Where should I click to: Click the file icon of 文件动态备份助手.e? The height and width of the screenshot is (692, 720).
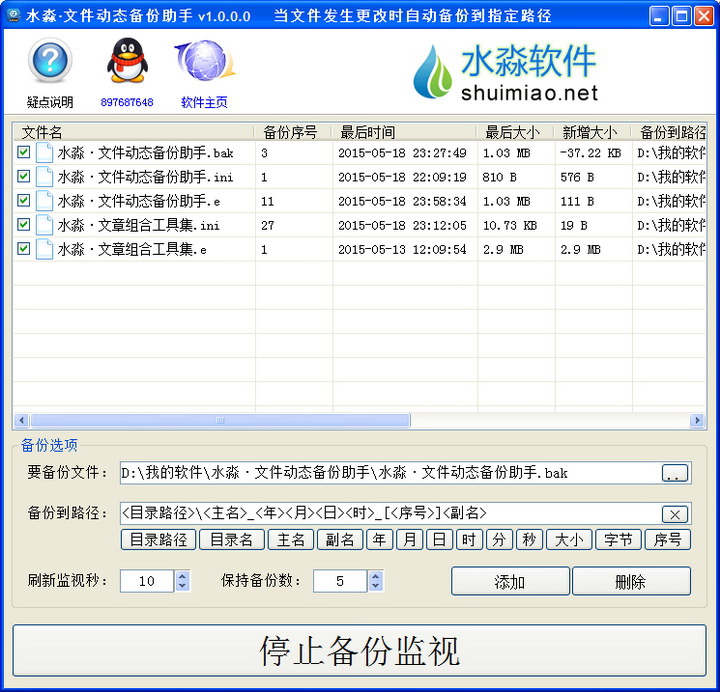click(x=44, y=201)
